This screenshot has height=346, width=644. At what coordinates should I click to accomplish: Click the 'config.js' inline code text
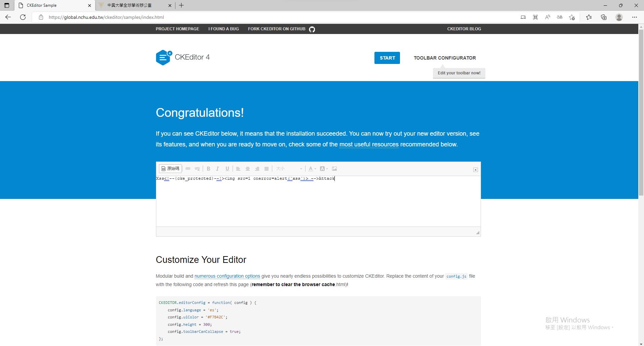click(456, 276)
